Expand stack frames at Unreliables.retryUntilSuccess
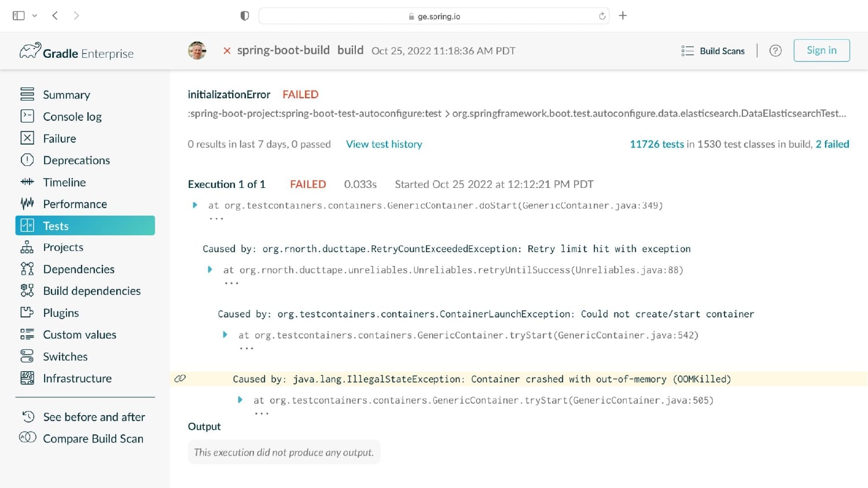868x488 pixels. coord(210,269)
